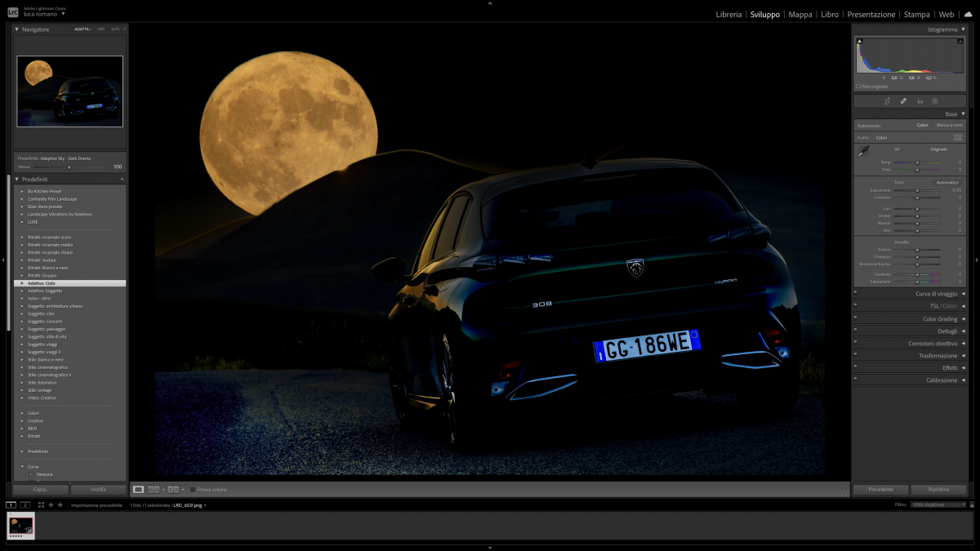Screen dimensions: 980x551
Task: Expand the Trasformazione panel
Action: (963, 356)
